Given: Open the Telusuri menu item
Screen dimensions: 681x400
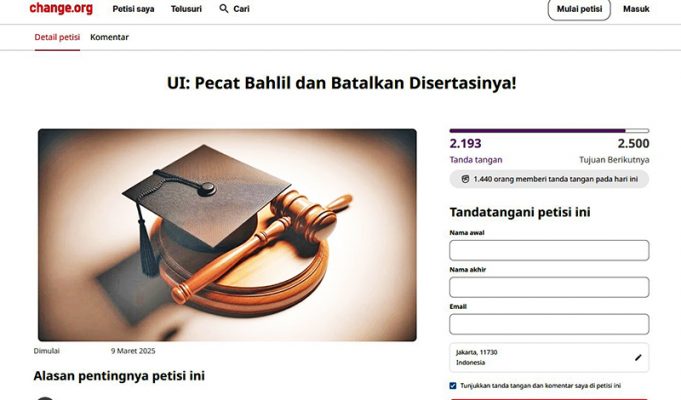Looking at the screenshot, I should [186, 9].
